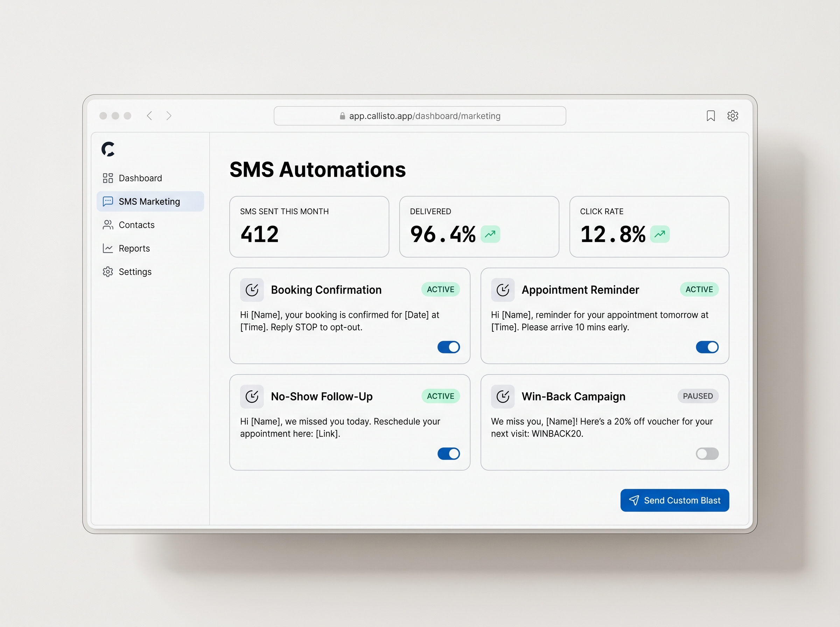Click the SMS Automations heading

(x=318, y=169)
